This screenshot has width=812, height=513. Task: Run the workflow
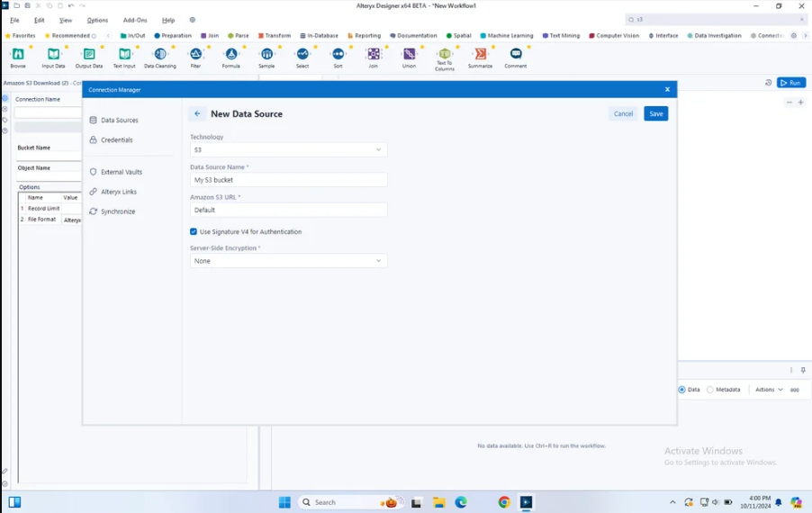click(x=791, y=83)
